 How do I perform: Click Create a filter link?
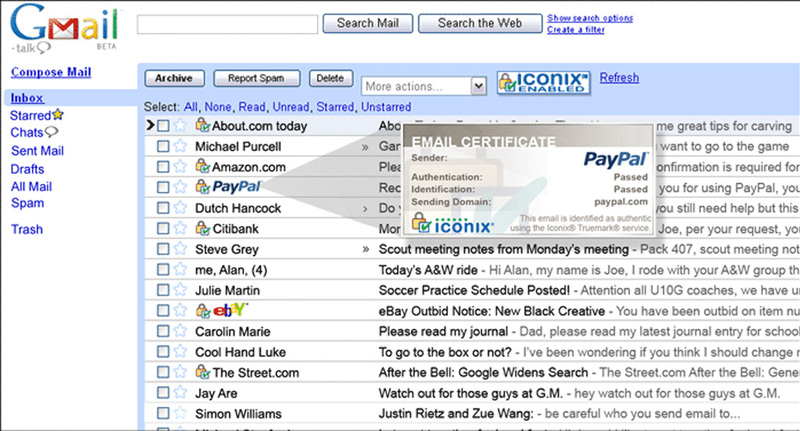click(x=576, y=30)
